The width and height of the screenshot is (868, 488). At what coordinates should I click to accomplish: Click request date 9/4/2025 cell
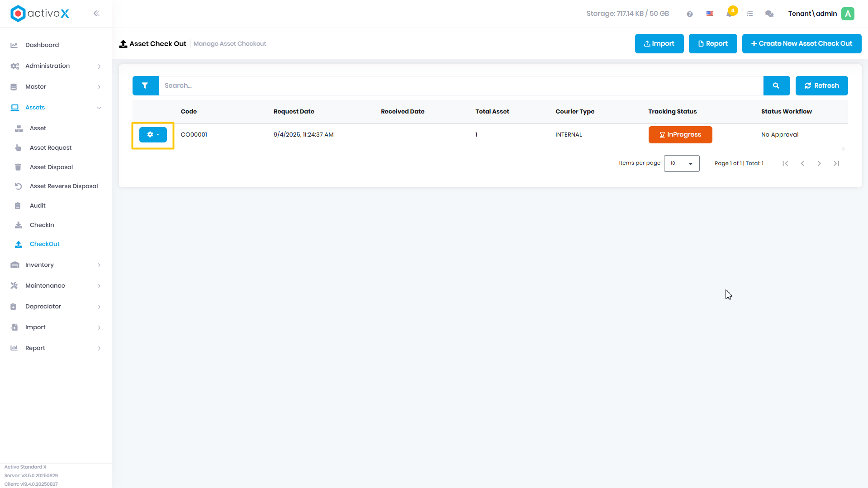click(x=304, y=135)
